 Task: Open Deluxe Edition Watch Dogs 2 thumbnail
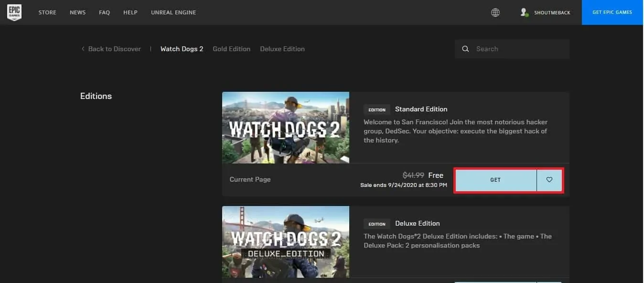coord(286,242)
